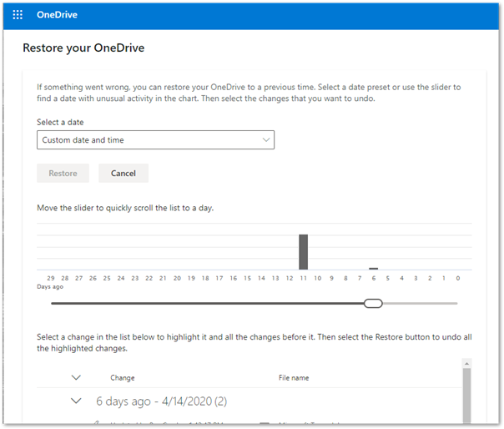This screenshot has width=504, height=429.
Task: Click the slider handle on the days track
Action: coord(373,303)
